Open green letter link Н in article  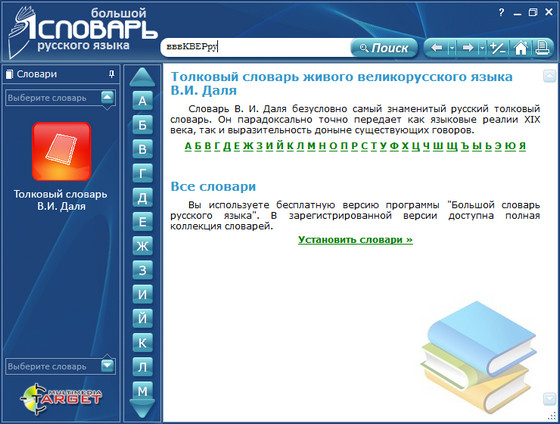pos(322,146)
